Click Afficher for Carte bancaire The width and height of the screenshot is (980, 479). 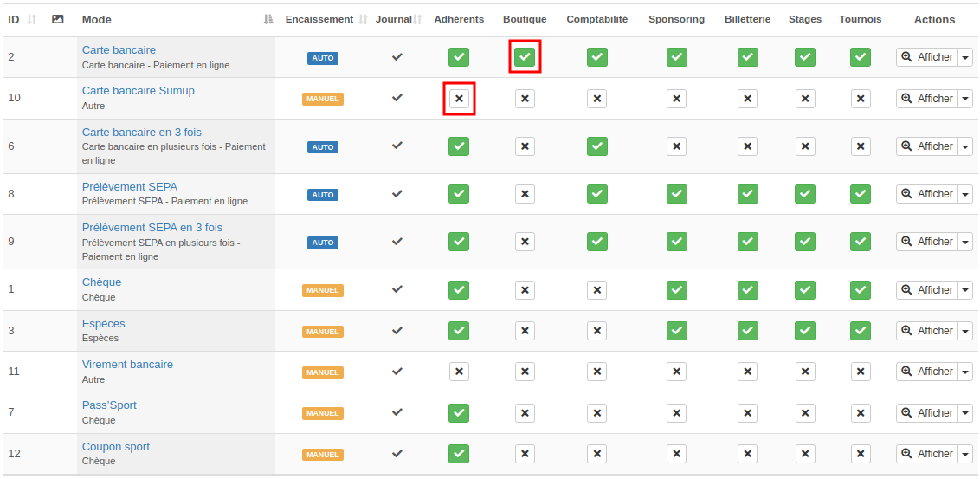[x=927, y=57]
